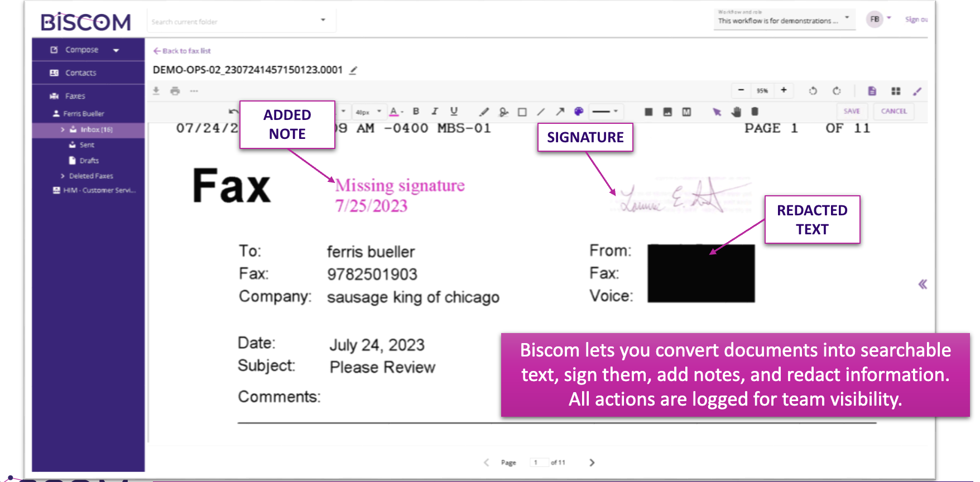Print the fax document
The image size is (980, 482).
[x=175, y=91]
